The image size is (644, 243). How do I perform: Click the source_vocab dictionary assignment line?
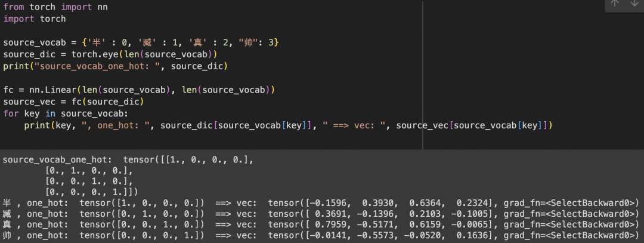tap(141, 42)
